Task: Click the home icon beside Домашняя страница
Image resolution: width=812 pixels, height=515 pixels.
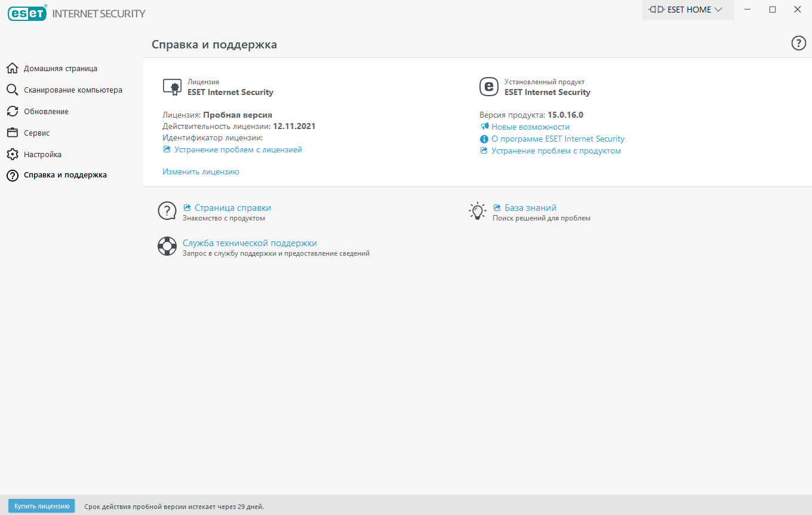Action: click(x=12, y=68)
